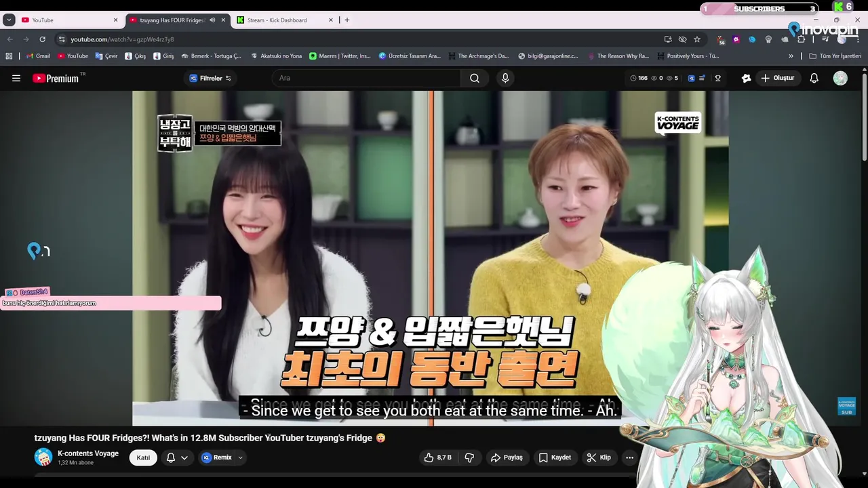The image size is (868, 488).
Task: Click the page vertical scrollbar
Action: (864, 115)
